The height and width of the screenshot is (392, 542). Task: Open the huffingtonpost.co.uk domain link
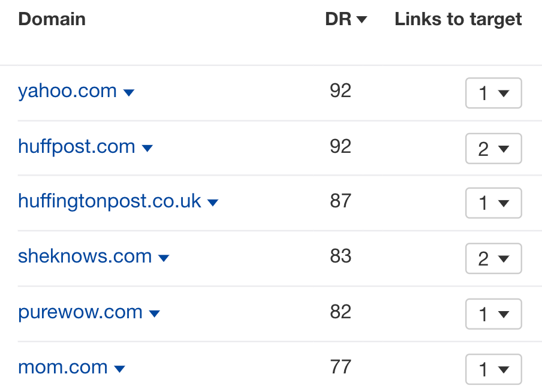[110, 201]
